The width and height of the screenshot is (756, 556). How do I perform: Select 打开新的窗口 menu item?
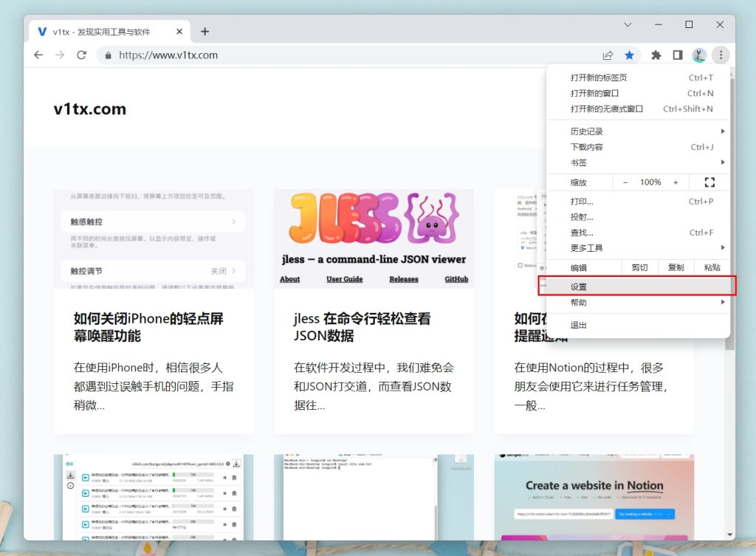(638, 93)
